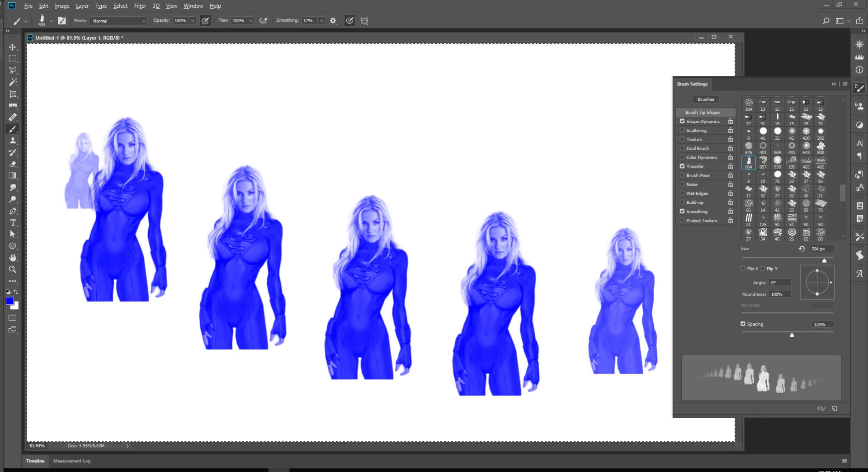Select the Clone Stamp tool
Image resolution: width=868 pixels, height=472 pixels.
(x=13, y=141)
